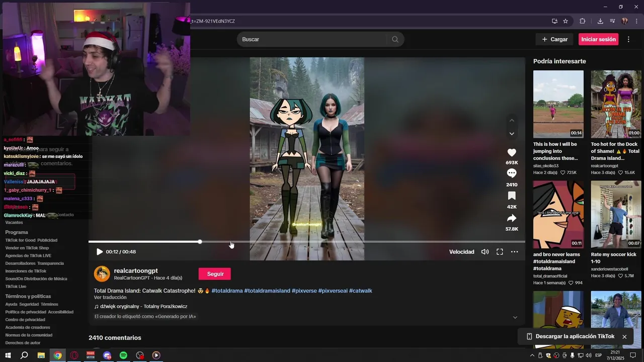
Task: Open Academia de creadores link
Action: tap(28, 327)
